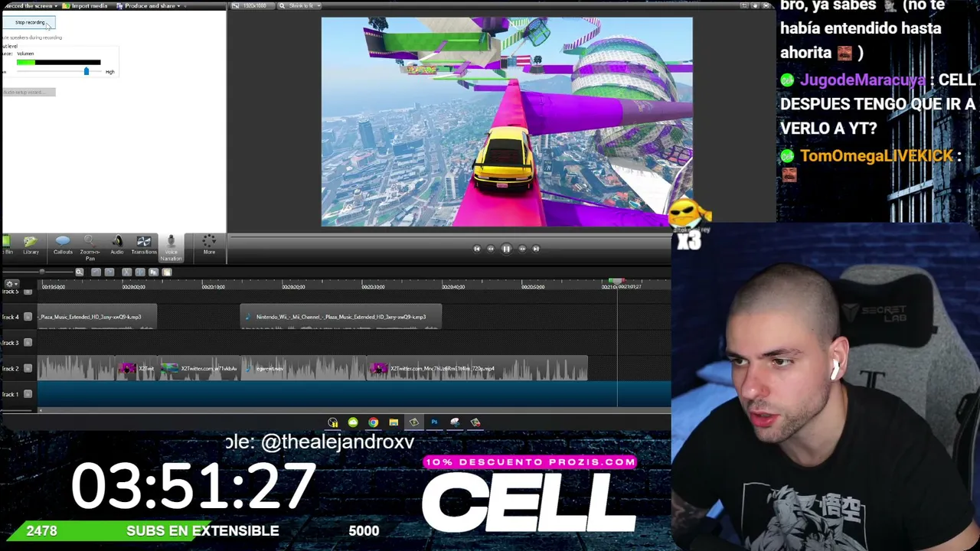Select the Plaza_Music_Extended mp3 clip on Track 4
980x551 pixels.
click(97, 317)
